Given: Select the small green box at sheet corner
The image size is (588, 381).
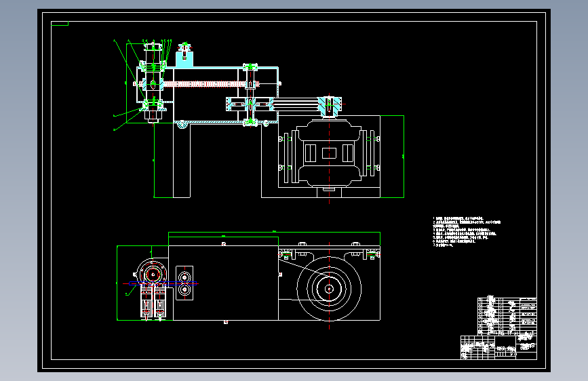Looking at the screenshot, I should 60,24.
